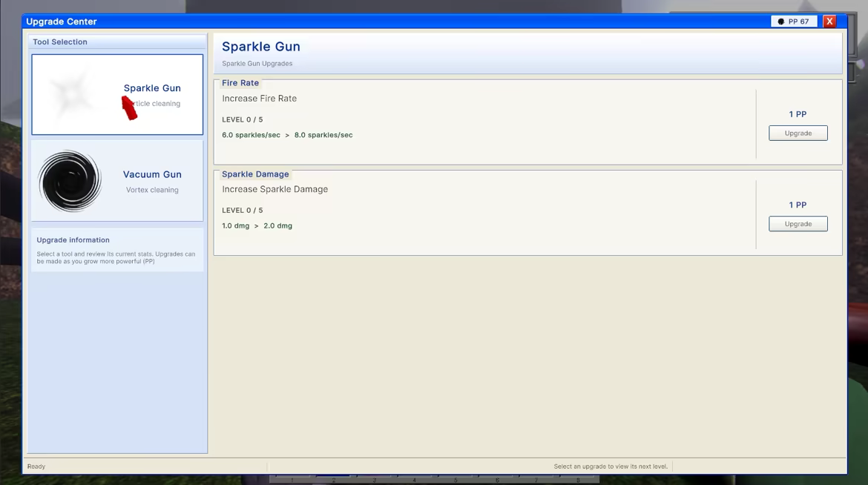Click the 'Ready' status bar text
The image size is (868, 485).
(x=36, y=466)
